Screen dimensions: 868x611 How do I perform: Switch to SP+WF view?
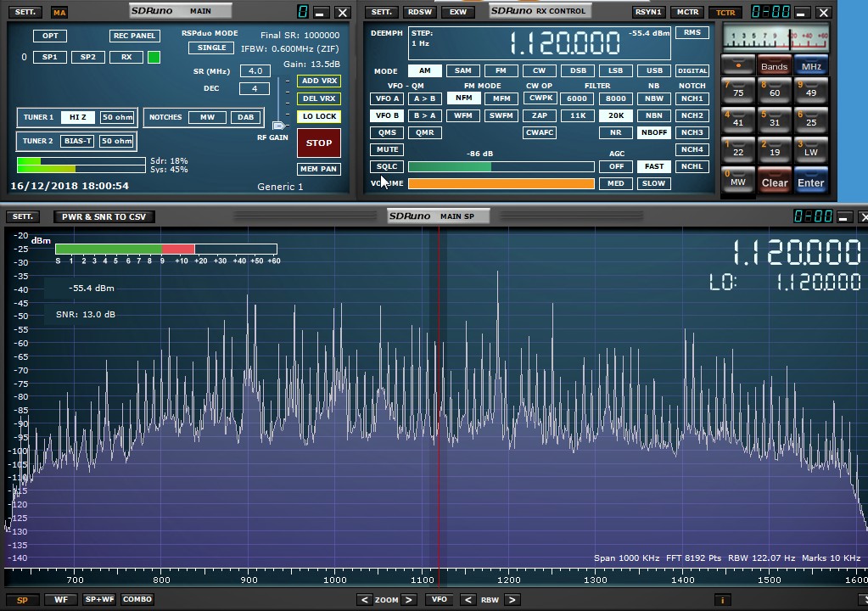[x=99, y=599]
